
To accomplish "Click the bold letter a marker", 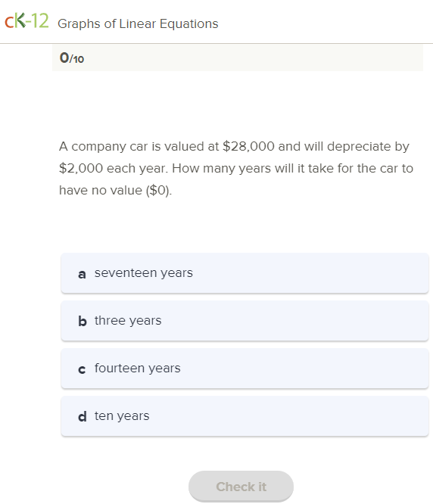I will point(82,274).
